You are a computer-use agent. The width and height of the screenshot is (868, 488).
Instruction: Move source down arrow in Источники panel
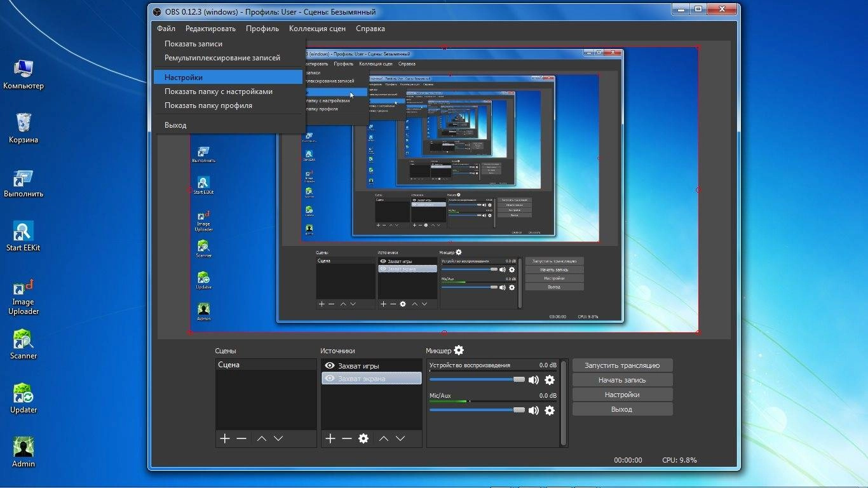pyautogui.click(x=400, y=438)
